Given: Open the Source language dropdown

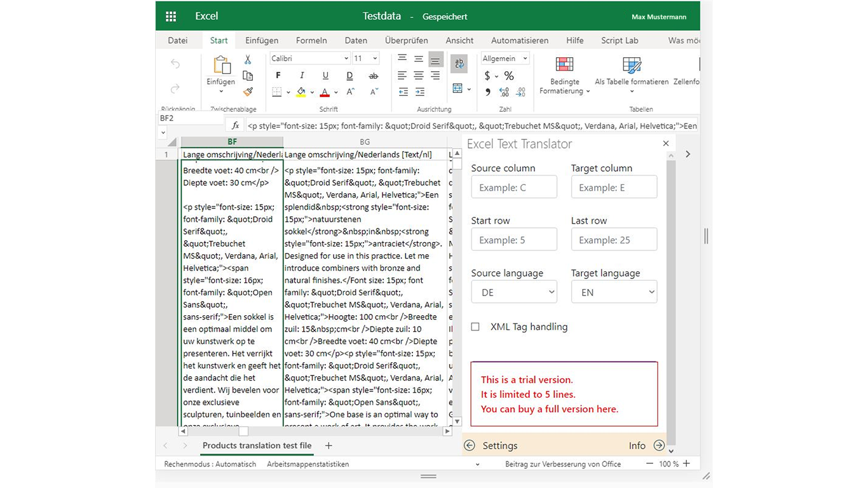Looking at the screenshot, I should pos(513,292).
